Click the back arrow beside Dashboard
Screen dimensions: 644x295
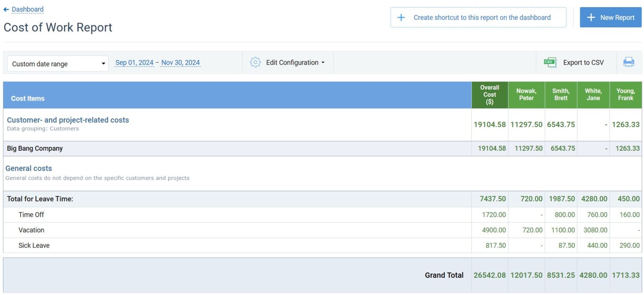click(6, 9)
